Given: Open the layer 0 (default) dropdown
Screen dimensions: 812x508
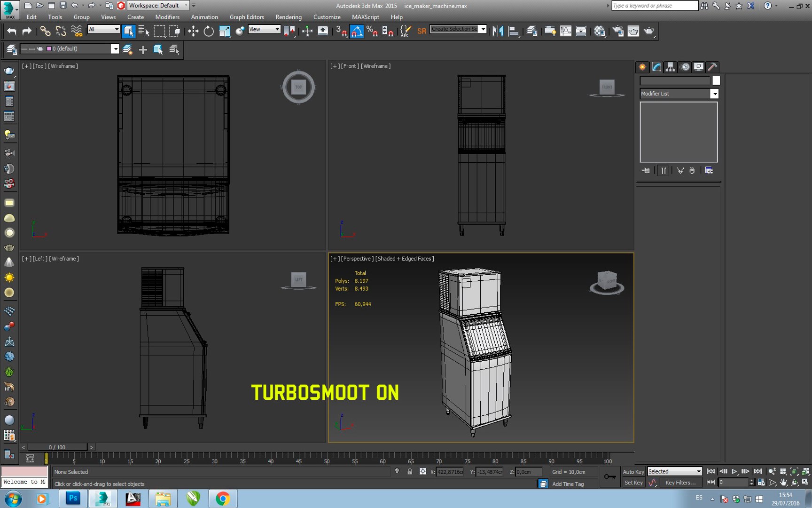Looking at the screenshot, I should point(115,49).
